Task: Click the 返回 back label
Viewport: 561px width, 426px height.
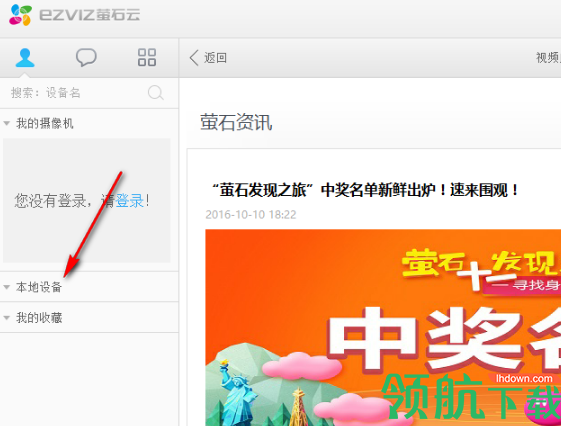Action: pyautogui.click(x=215, y=58)
